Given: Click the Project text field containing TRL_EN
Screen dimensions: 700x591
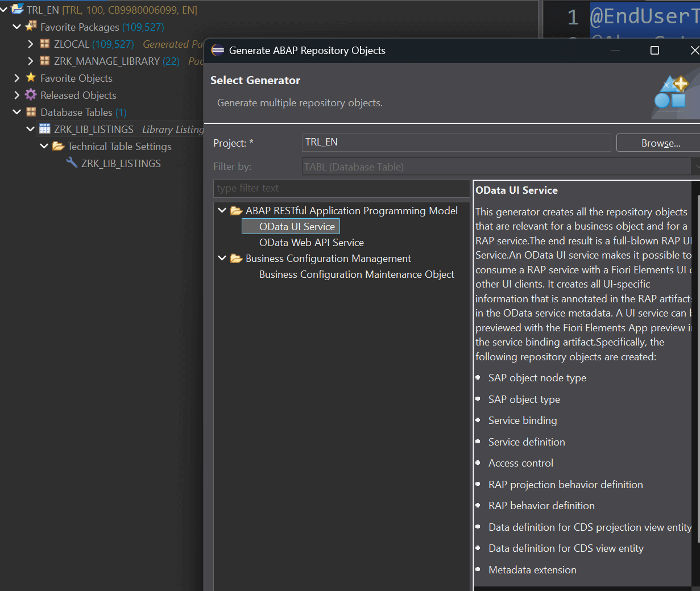Looking at the screenshot, I should [x=456, y=143].
